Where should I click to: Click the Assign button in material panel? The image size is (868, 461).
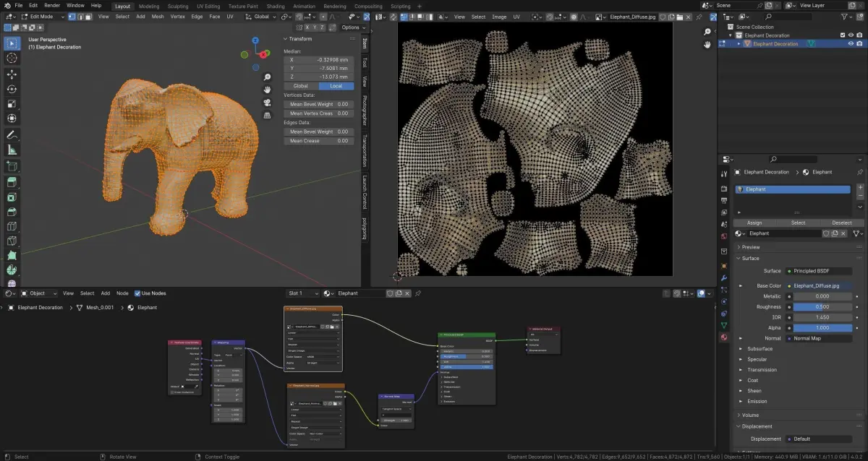(x=754, y=223)
